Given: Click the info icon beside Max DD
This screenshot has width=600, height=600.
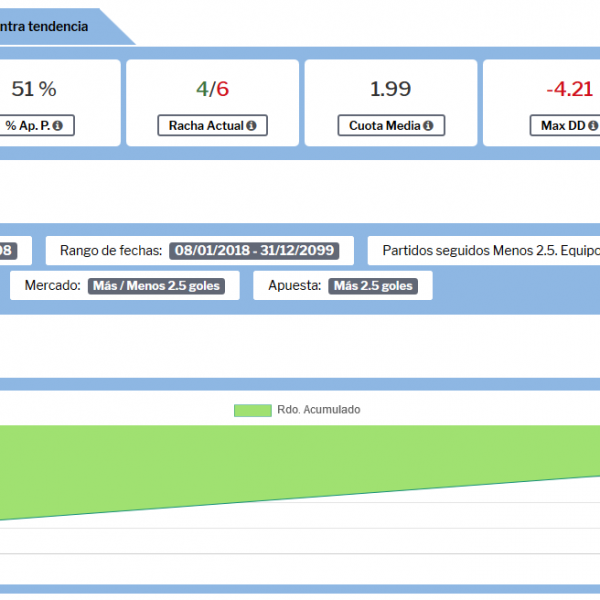Looking at the screenshot, I should point(593,126).
